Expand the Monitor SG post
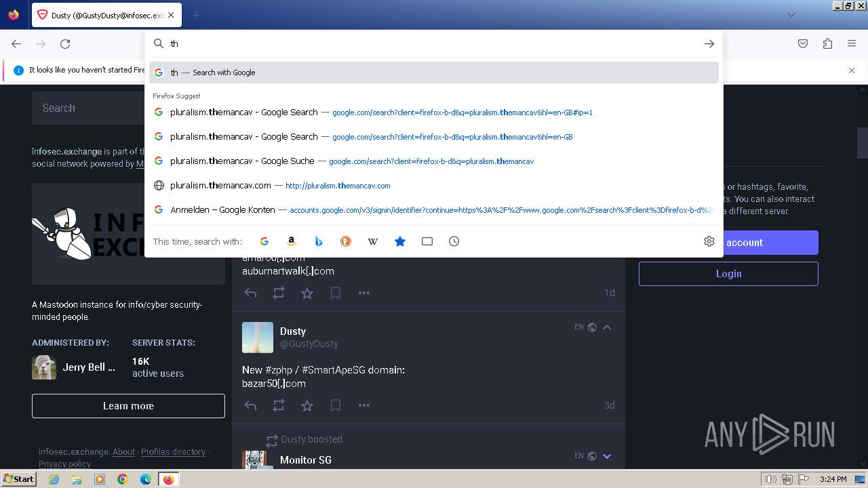Image resolution: width=868 pixels, height=488 pixels. pos(607,456)
